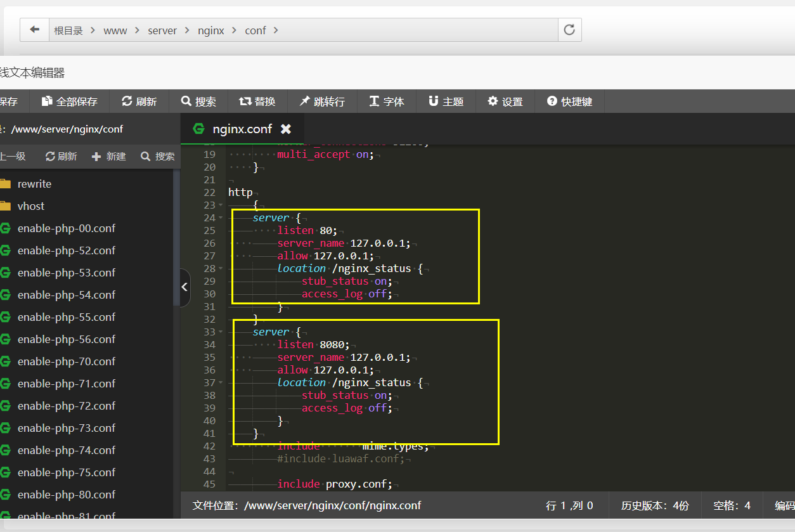This screenshot has width=795, height=532.
Task: Open the vhost folder
Action: (x=31, y=206)
